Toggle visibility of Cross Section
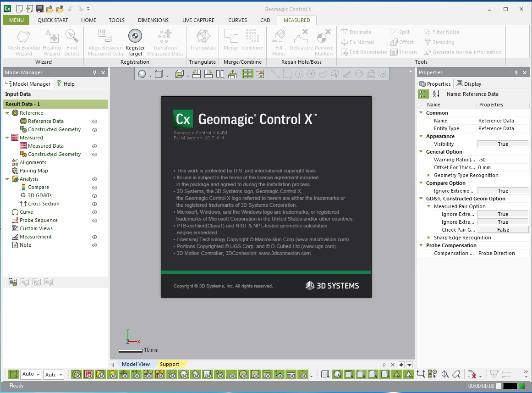532x393 pixels. [95, 204]
